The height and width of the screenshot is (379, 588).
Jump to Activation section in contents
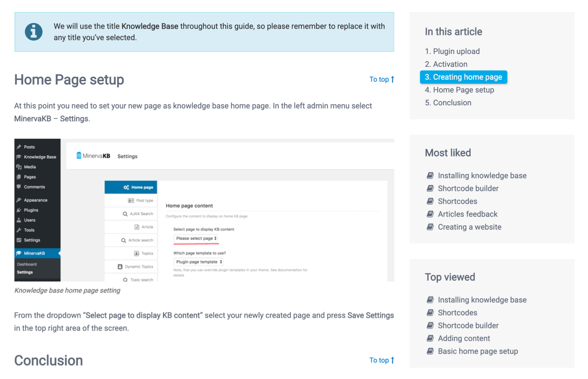[x=446, y=64]
